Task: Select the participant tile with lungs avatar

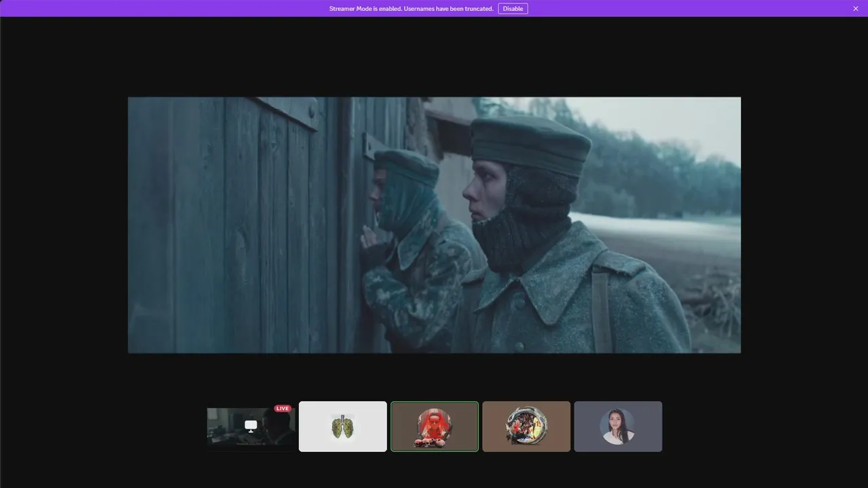Action: pos(343,426)
